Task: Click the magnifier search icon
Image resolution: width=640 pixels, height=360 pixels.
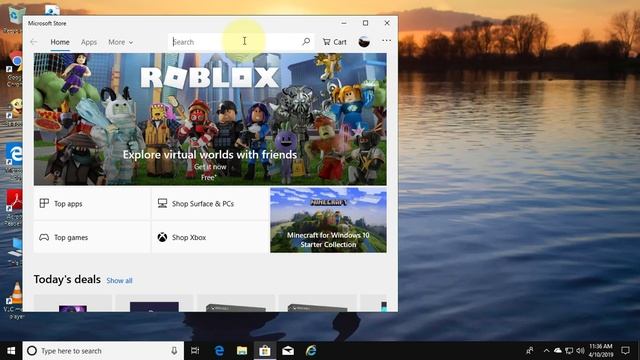Action: point(306,42)
